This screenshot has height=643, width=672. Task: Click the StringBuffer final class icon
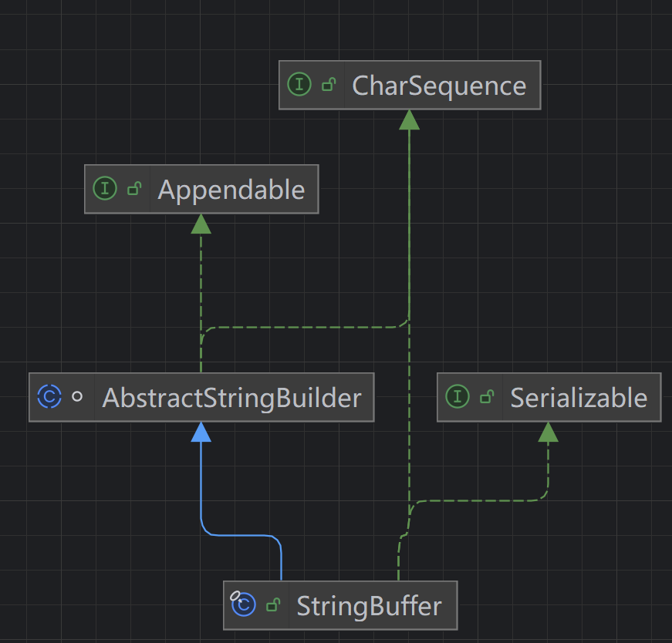click(x=243, y=604)
